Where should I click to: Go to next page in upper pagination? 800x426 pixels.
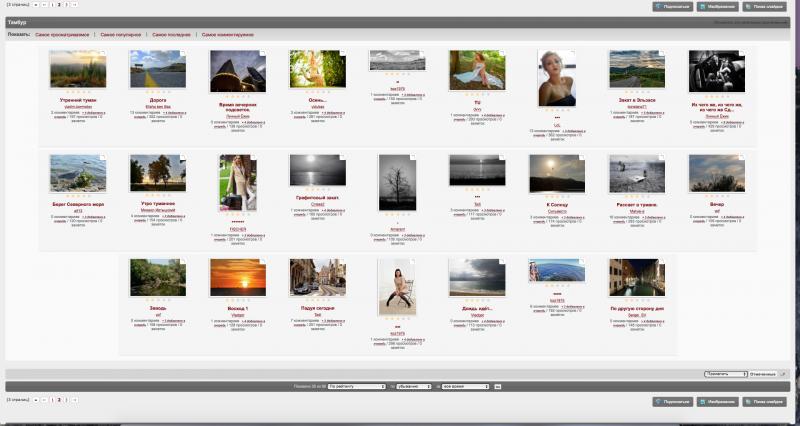tap(74, 5)
